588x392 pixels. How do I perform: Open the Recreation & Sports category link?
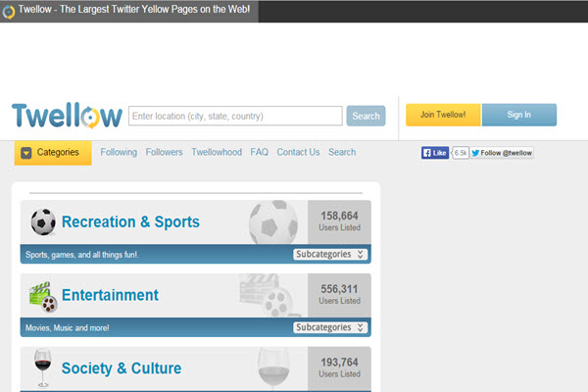pos(130,221)
